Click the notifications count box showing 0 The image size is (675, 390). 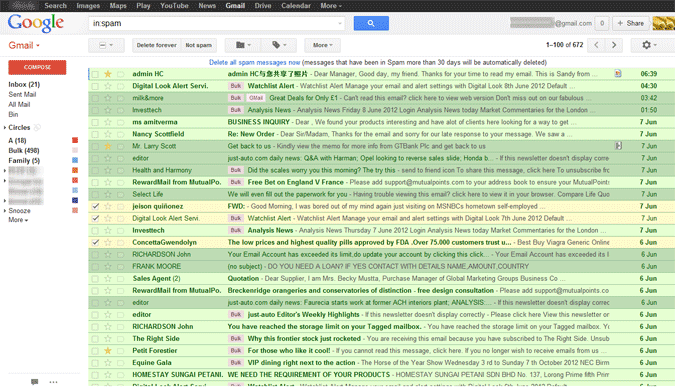(x=602, y=23)
